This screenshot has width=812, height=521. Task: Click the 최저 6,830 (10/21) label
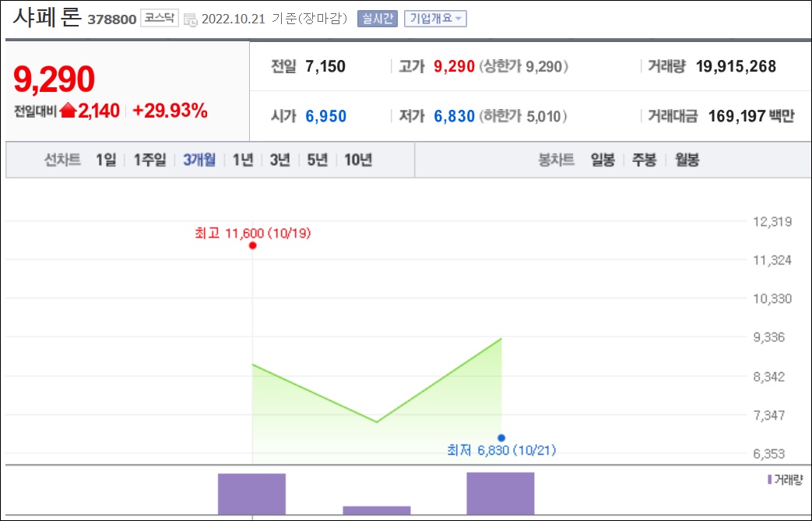tap(501, 450)
